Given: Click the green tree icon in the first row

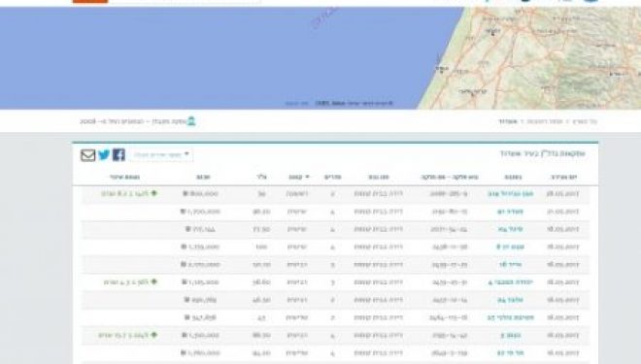Looking at the screenshot, I should (154, 193).
